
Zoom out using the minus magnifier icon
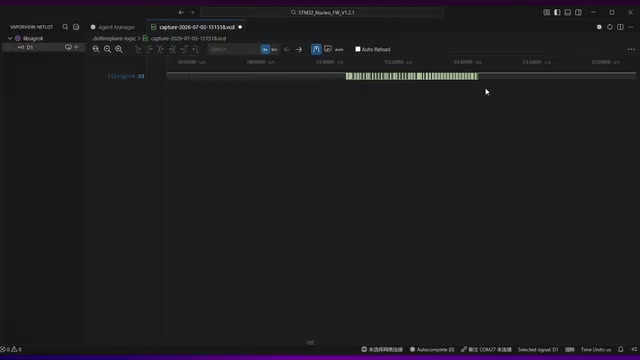point(107,49)
